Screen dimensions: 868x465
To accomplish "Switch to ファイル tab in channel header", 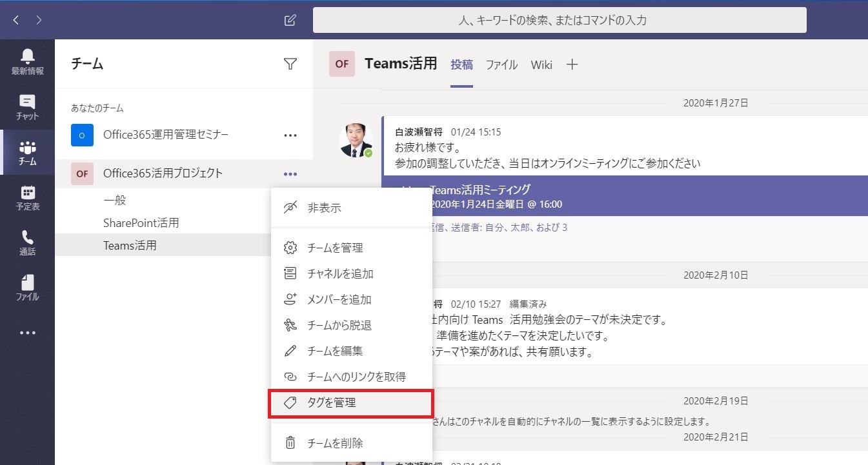I will point(501,64).
